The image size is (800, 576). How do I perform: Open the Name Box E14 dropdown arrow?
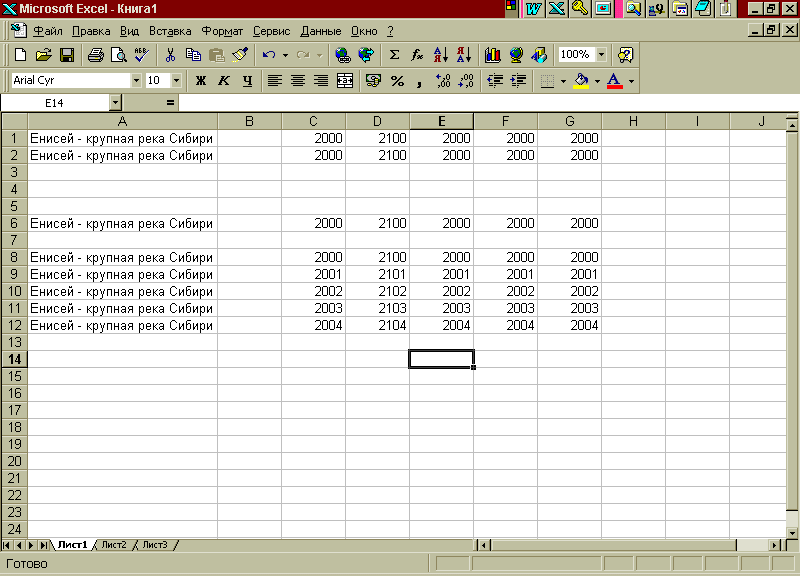[x=115, y=103]
